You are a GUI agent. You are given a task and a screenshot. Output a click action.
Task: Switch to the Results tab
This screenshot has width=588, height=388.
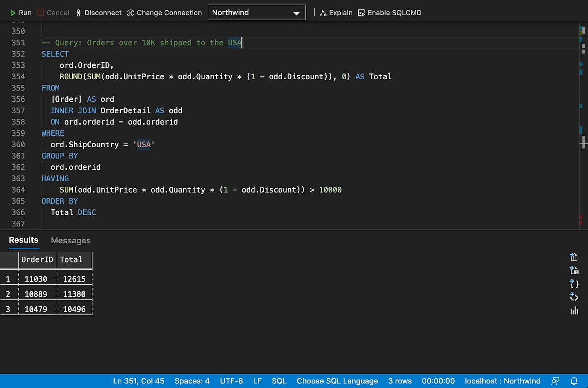[x=24, y=240]
